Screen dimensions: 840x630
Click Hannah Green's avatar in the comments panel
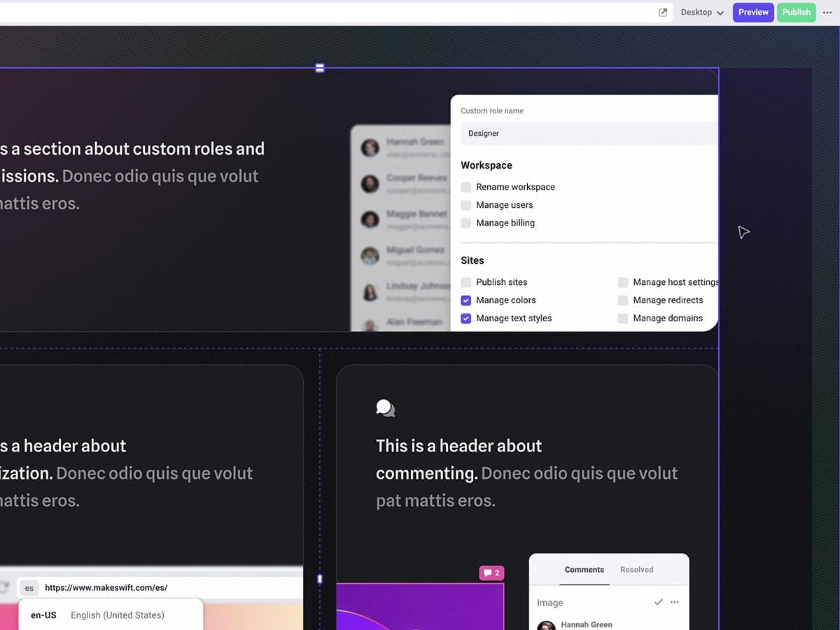[x=546, y=625]
